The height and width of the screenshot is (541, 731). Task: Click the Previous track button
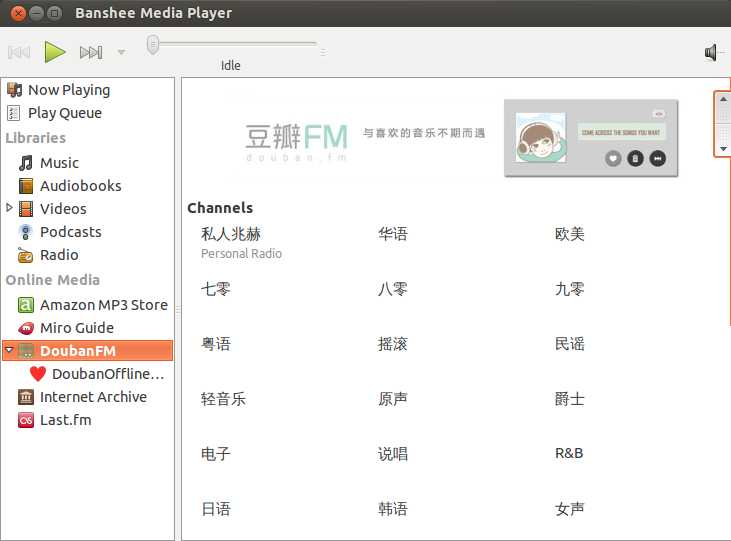(x=19, y=52)
